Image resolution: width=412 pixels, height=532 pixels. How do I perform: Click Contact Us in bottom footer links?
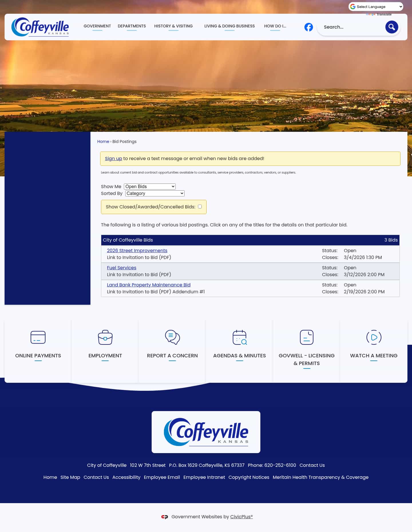pyautogui.click(x=96, y=477)
